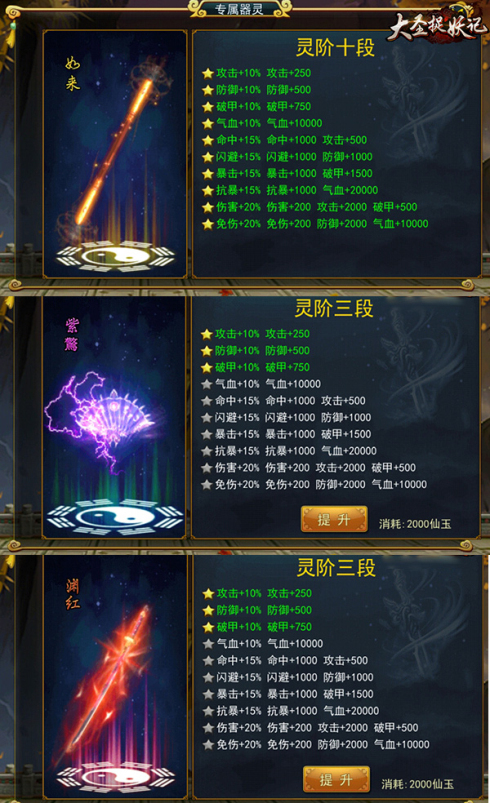Click gray star beside 气血+10% in 紫鸾 panel
The image size is (490, 803).
[x=206, y=384]
